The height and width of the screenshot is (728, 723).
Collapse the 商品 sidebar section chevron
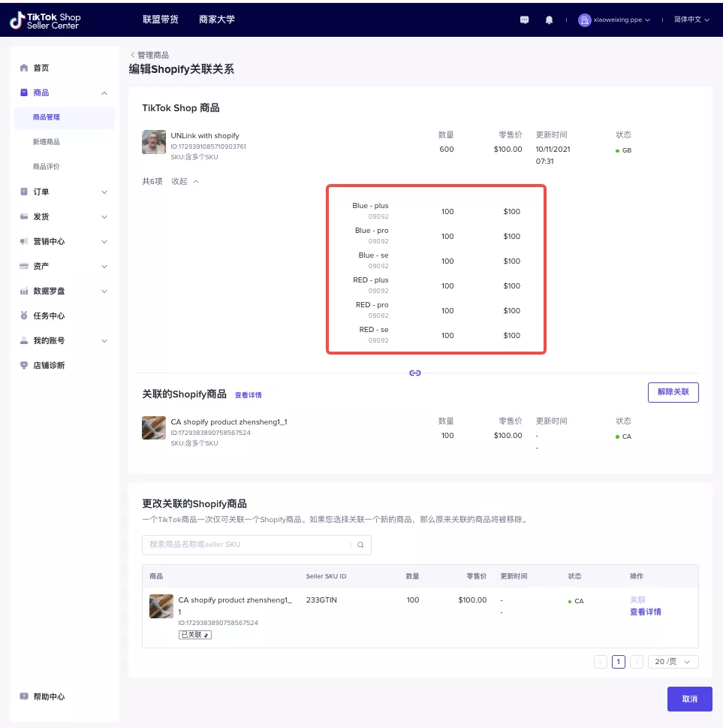point(104,93)
